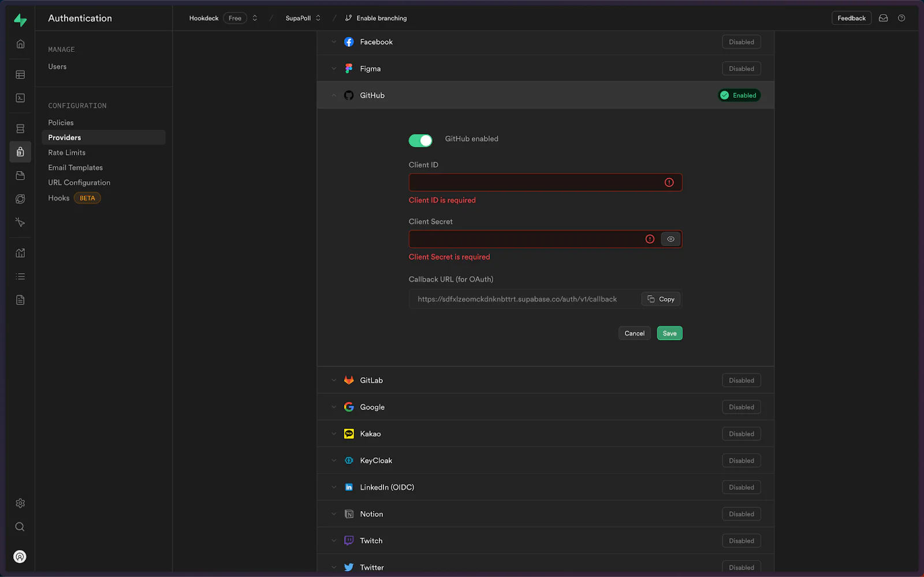The image size is (924, 577).
Task: Open the Reports chart sidebar icon
Action: click(x=20, y=253)
